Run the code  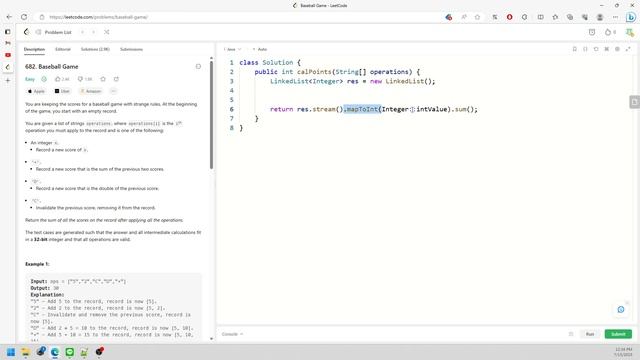[590, 334]
